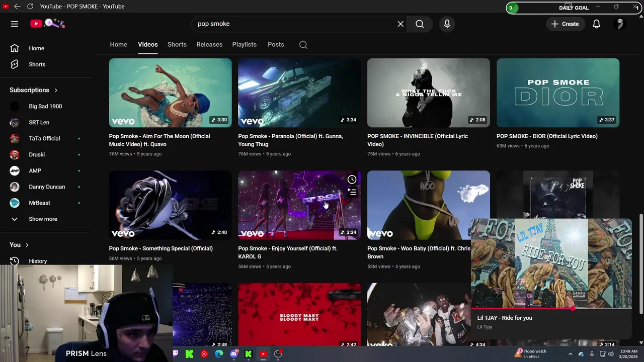
Task: Add Enjoy Yourself to Watch later
Action: coord(352,179)
